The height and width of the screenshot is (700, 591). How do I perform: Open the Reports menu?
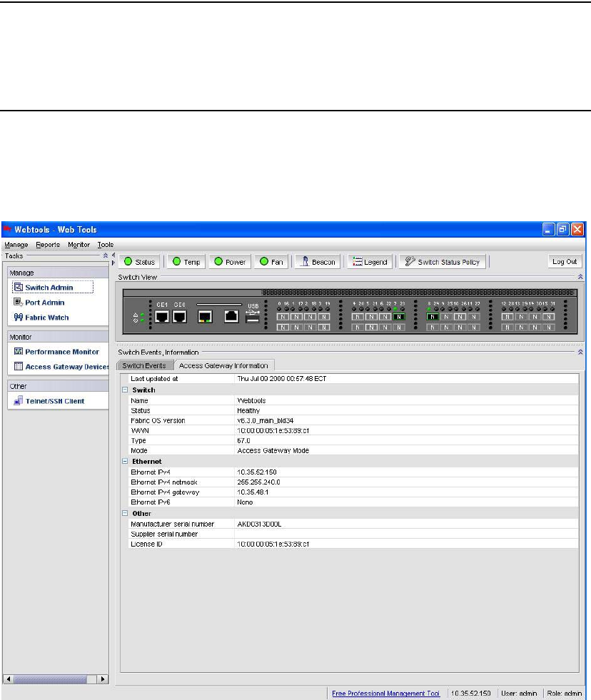tap(48, 245)
